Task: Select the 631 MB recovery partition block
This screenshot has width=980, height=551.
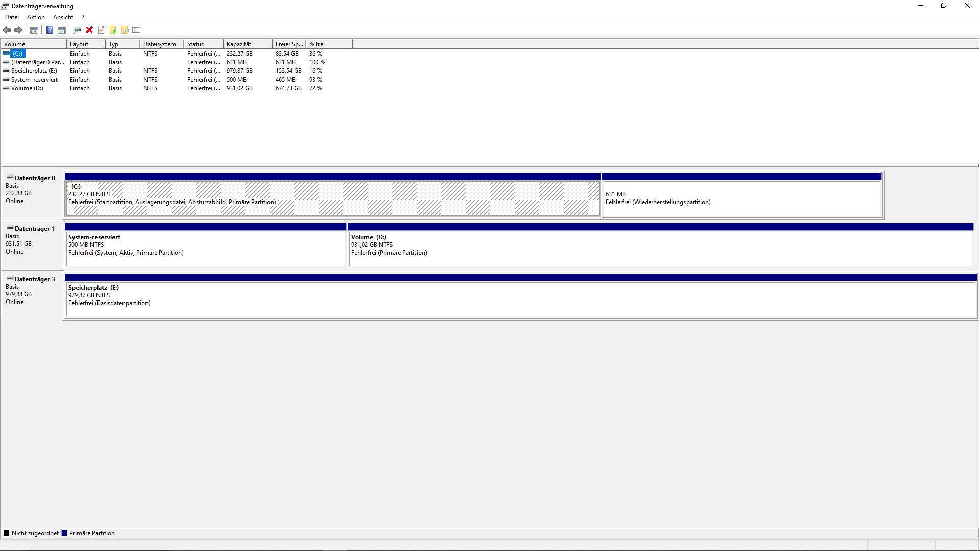Action: [x=742, y=198]
